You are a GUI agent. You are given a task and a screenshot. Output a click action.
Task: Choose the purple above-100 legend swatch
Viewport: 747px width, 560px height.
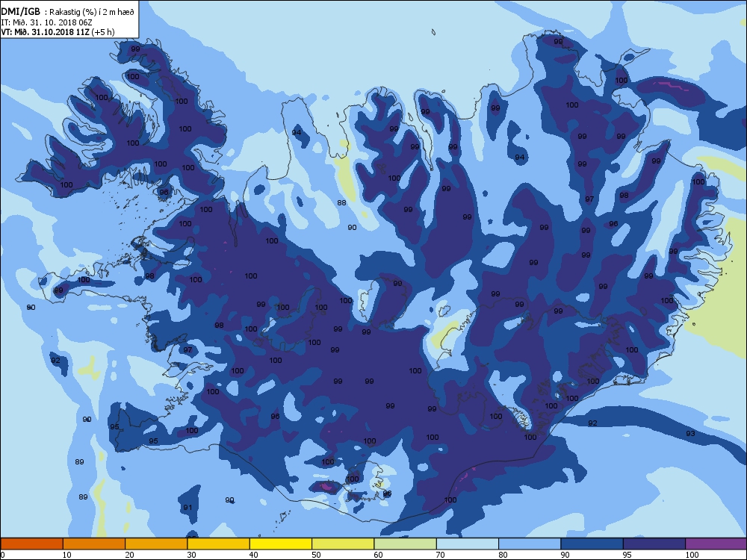716,544
